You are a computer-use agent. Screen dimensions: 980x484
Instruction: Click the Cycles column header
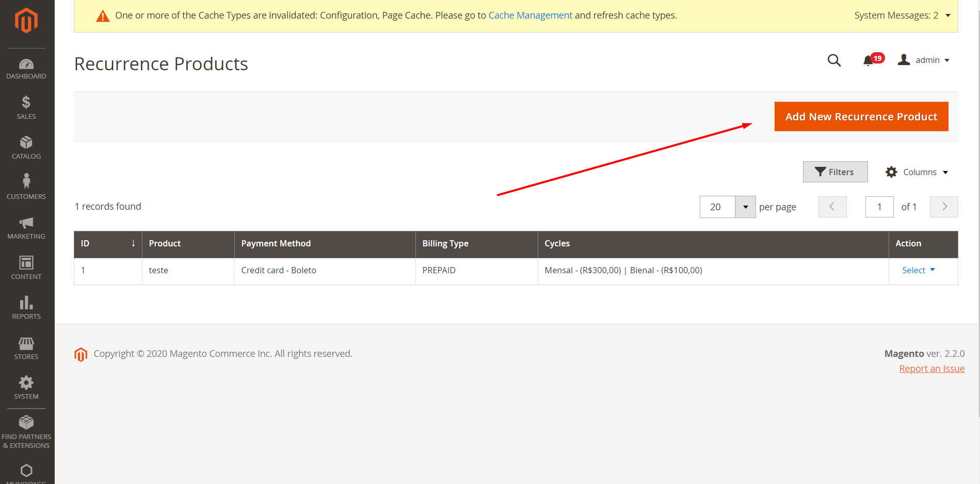[713, 244]
